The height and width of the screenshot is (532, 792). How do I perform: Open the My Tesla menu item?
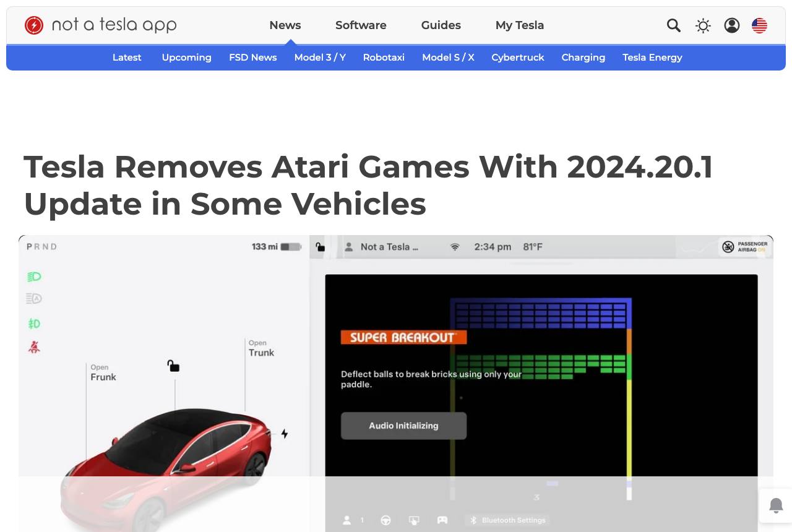[520, 25]
